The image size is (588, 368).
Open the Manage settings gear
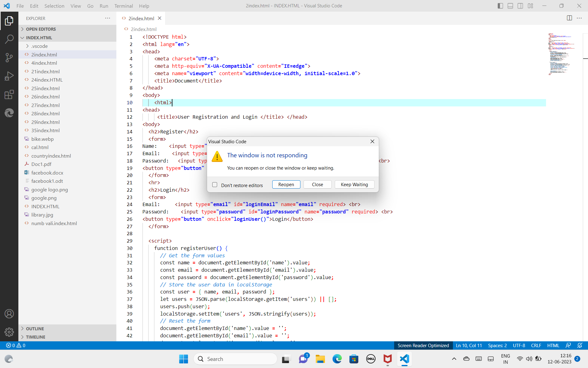pos(9,332)
